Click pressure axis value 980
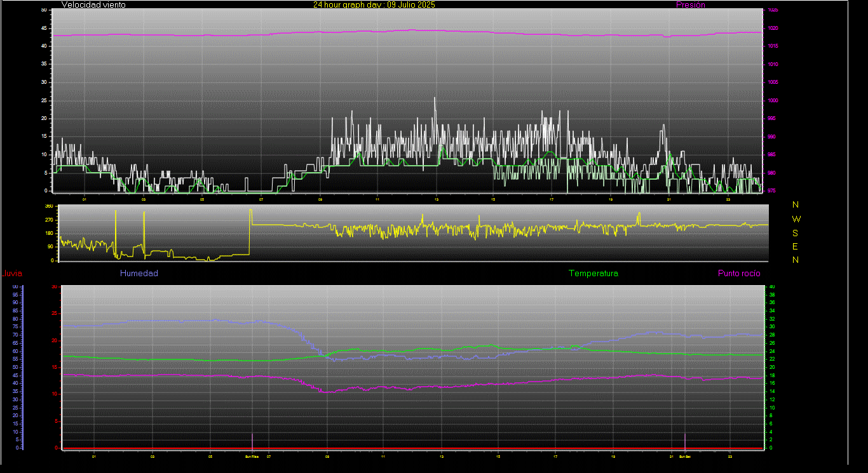The height and width of the screenshot is (473, 868). (771, 173)
